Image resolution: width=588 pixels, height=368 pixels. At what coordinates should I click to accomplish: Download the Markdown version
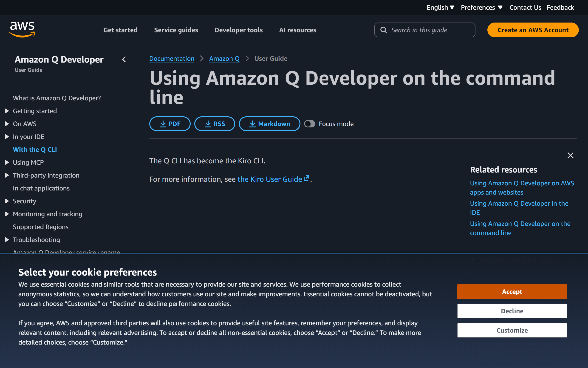click(x=269, y=124)
